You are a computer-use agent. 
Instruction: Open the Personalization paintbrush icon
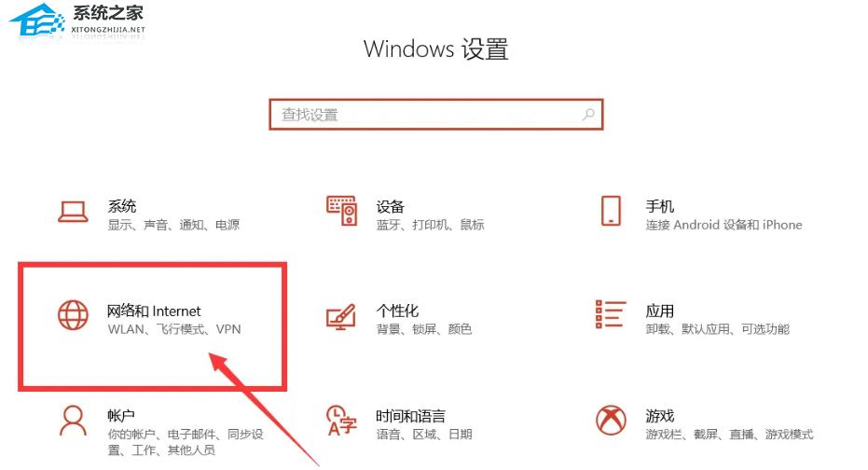[x=341, y=316]
